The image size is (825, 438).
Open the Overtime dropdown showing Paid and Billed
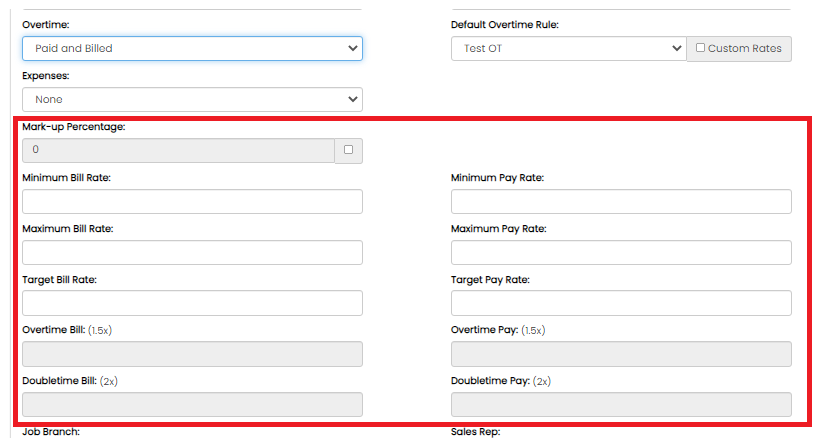[192, 48]
